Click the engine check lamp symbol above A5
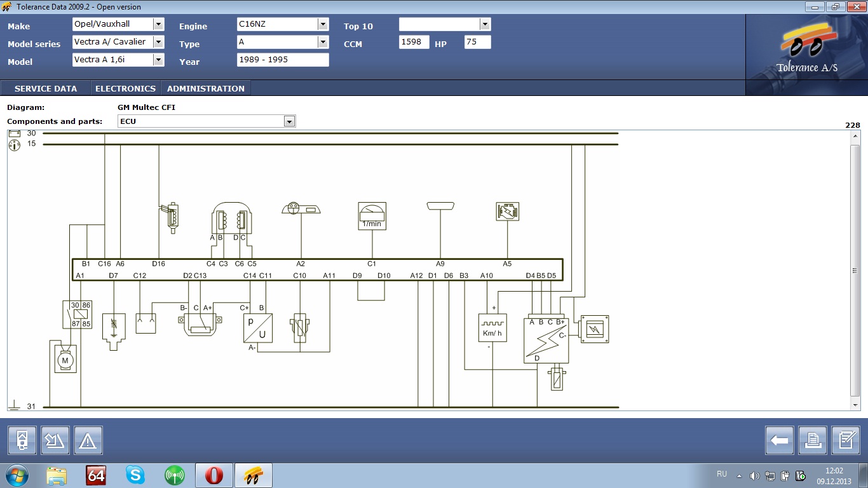The width and height of the screenshot is (868, 488). pos(507,212)
